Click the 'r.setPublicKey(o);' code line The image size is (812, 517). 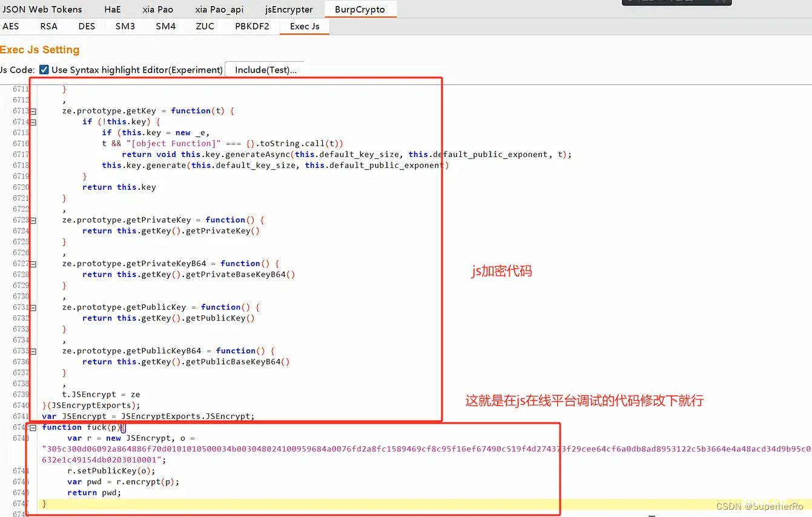tap(111, 471)
